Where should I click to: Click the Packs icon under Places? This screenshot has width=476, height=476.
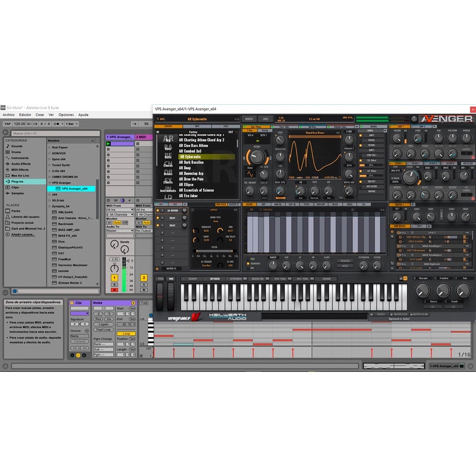pyautogui.click(x=7, y=211)
